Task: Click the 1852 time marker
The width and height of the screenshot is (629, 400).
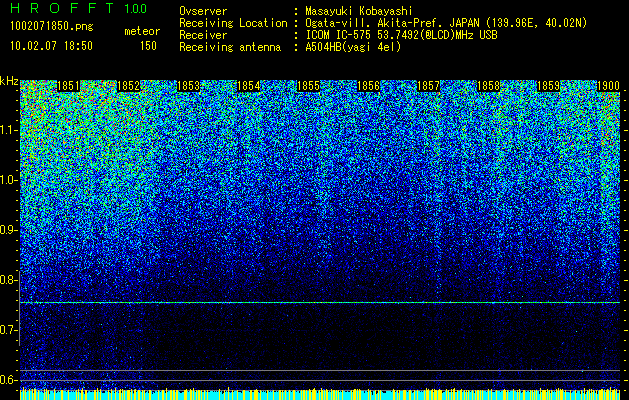Action: click(128, 86)
